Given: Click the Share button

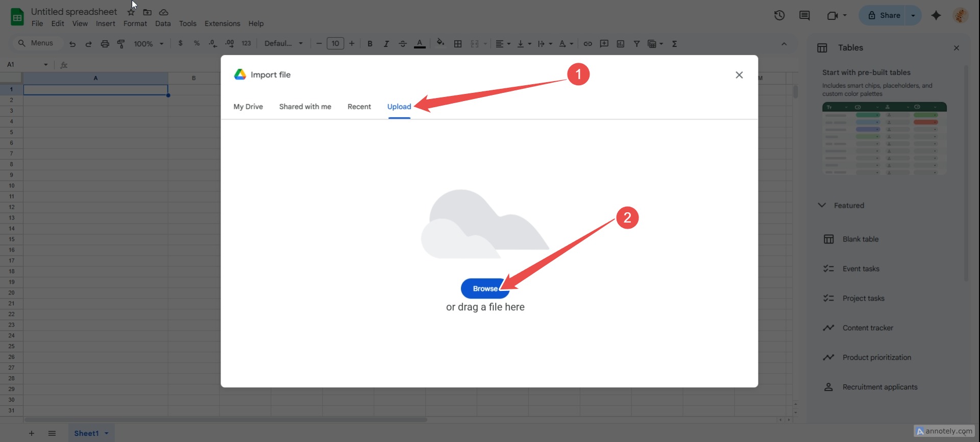Looking at the screenshot, I should pos(884,15).
